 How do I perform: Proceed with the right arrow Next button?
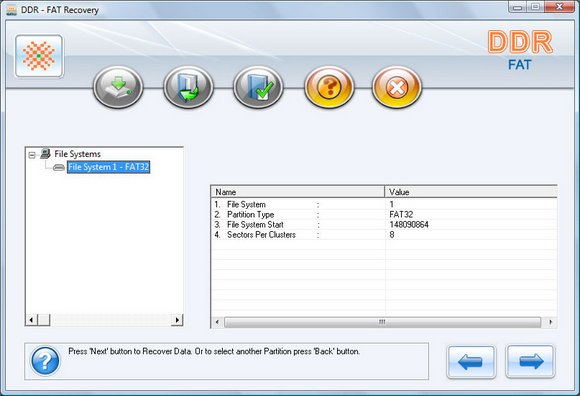tap(530, 362)
